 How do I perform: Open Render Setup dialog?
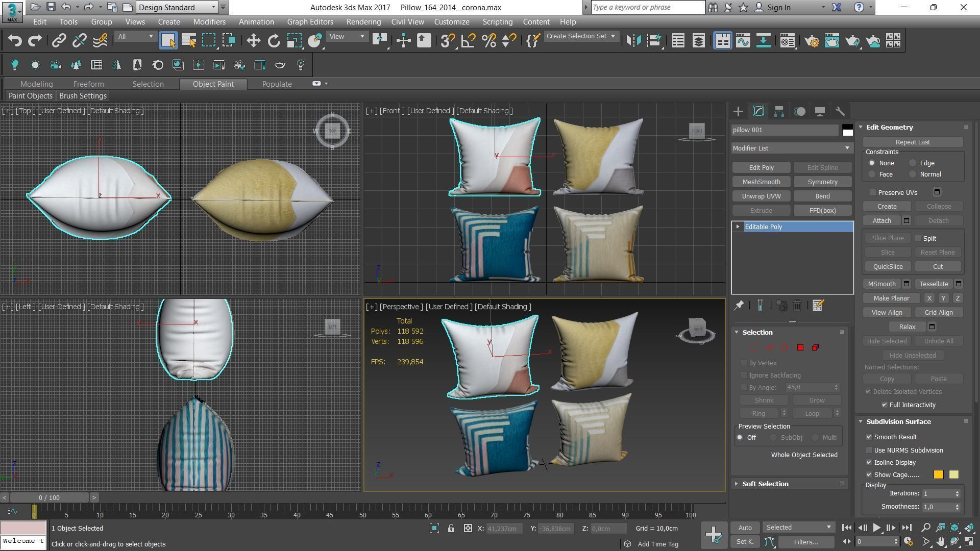pyautogui.click(x=812, y=41)
